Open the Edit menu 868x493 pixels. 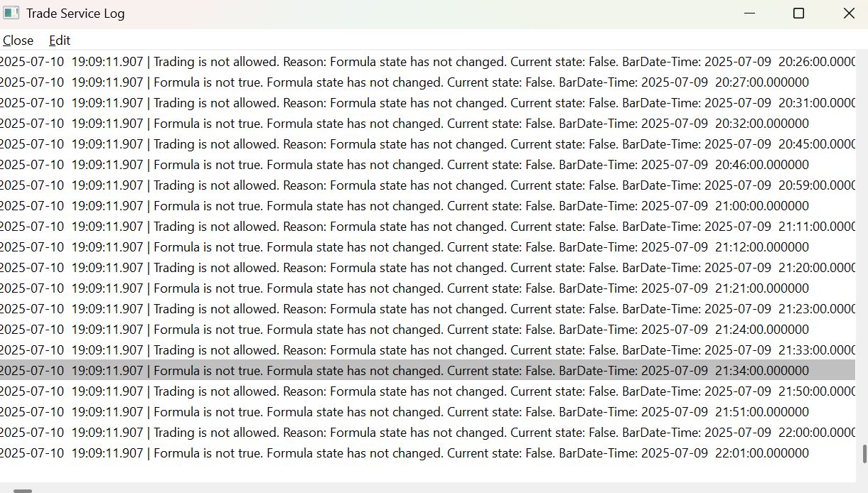(x=60, y=40)
